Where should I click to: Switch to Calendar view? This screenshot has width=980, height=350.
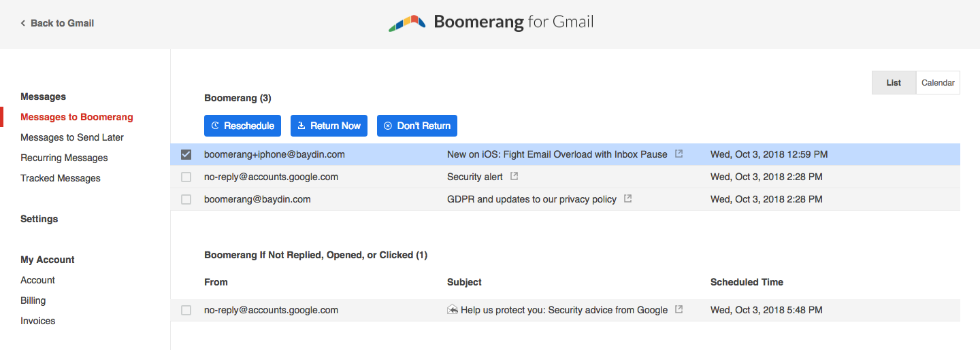point(938,83)
